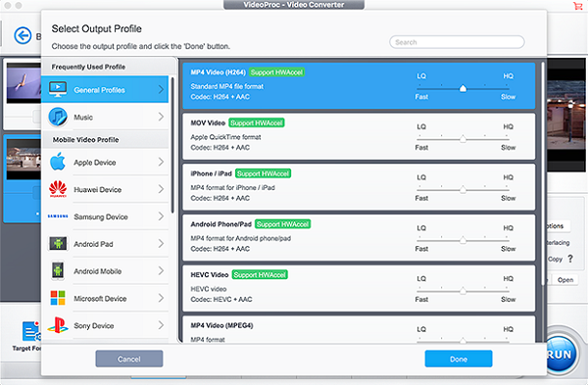
Task: Select Sony Device category label
Action: pos(94,326)
